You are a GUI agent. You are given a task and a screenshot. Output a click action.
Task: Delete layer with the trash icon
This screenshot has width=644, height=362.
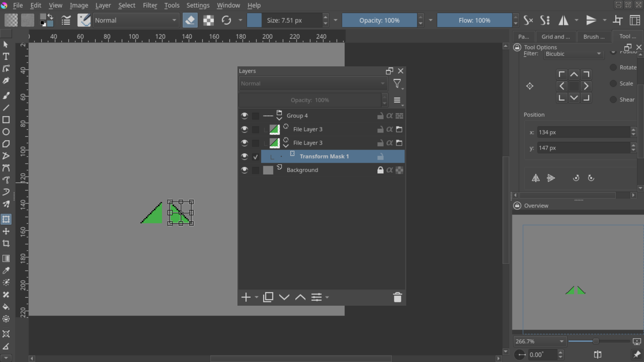397,297
